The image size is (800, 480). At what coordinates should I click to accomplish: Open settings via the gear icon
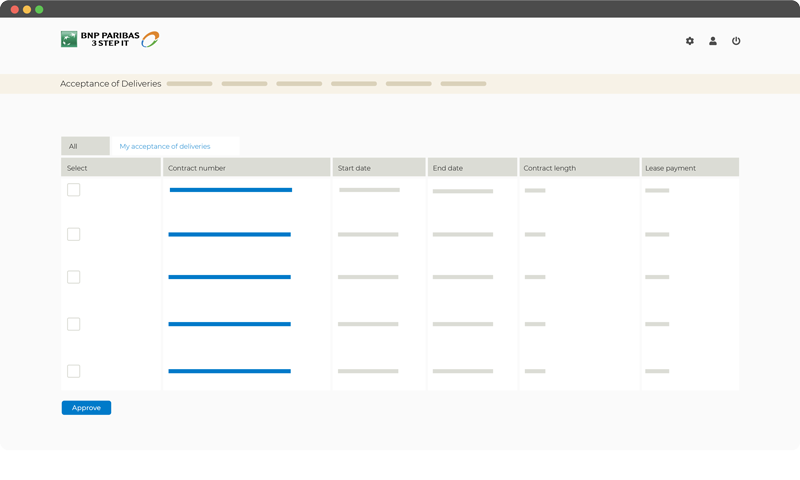(689, 41)
